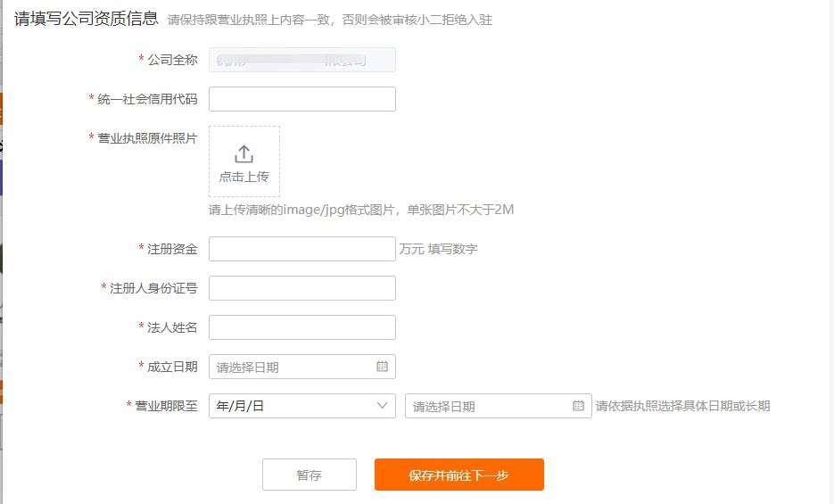Click the 营业期限至 label
This screenshot has height=504, width=834.
point(166,406)
